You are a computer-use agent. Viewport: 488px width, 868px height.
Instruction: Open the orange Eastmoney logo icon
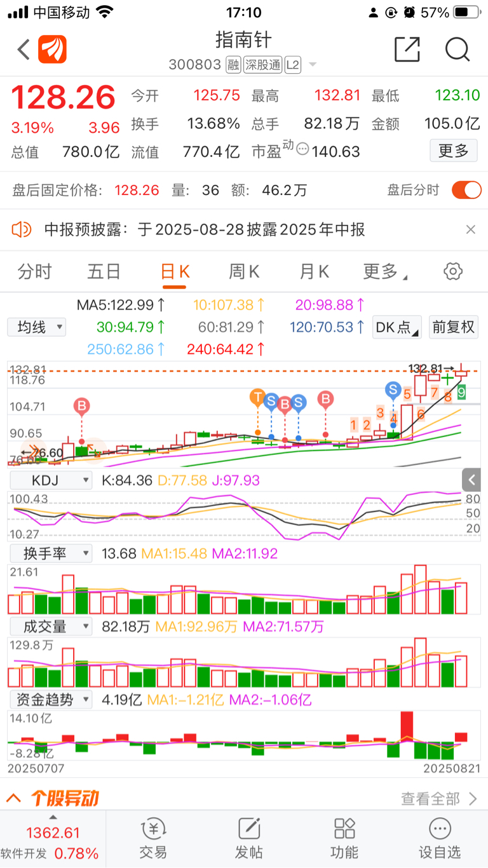pyautogui.click(x=53, y=49)
